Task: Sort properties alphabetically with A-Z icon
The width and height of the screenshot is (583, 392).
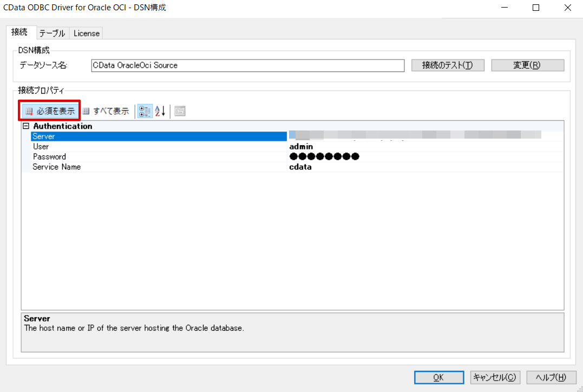Action: tap(160, 111)
